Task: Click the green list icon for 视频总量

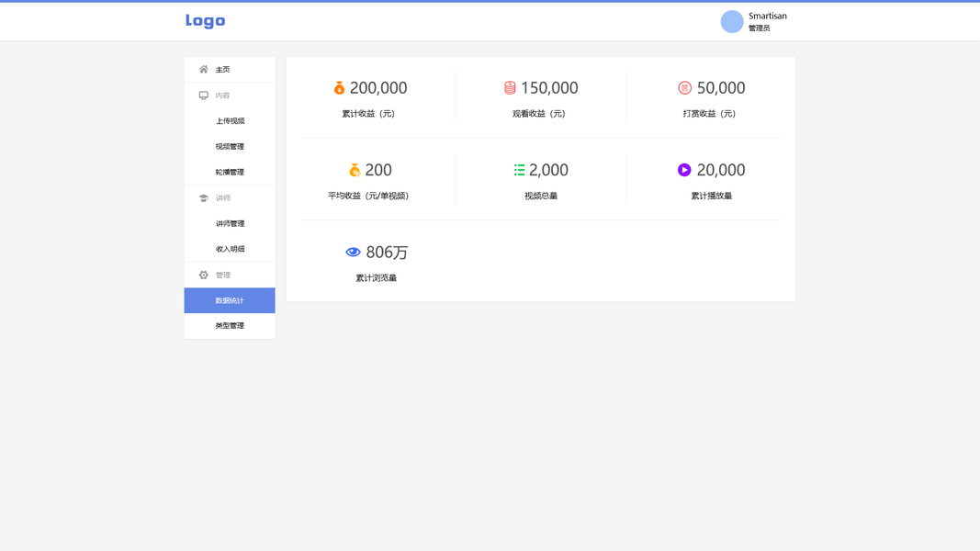Action: pos(519,170)
